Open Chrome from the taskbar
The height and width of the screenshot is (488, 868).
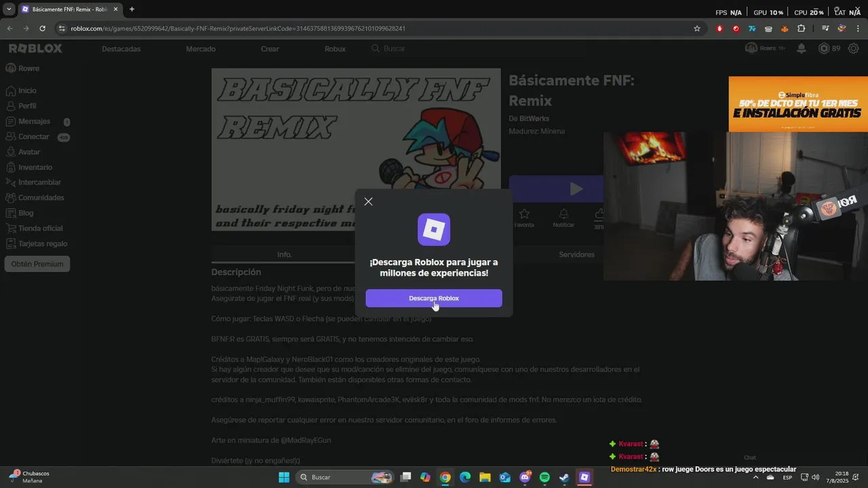coord(445,477)
